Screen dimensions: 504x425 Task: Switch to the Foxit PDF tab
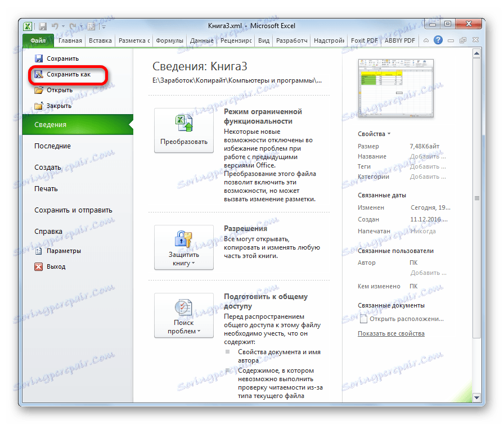(364, 40)
